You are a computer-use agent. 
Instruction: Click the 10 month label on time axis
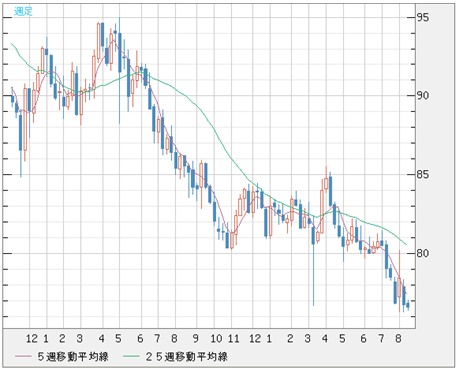pyautogui.click(x=216, y=339)
